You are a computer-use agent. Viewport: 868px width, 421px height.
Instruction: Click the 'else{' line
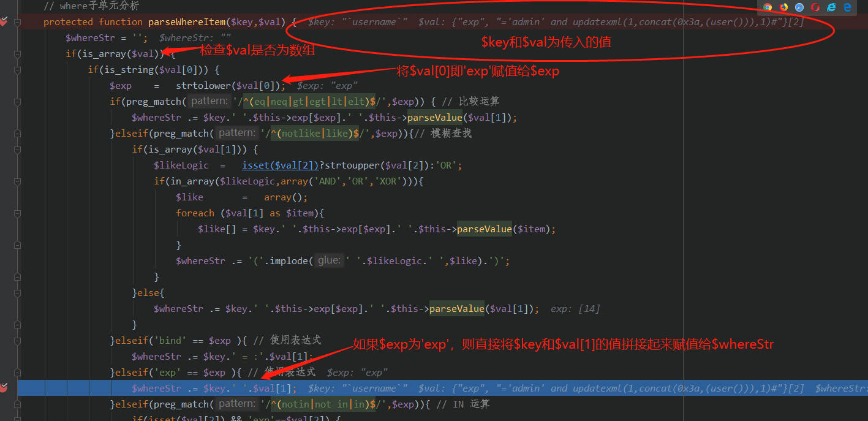(x=148, y=293)
